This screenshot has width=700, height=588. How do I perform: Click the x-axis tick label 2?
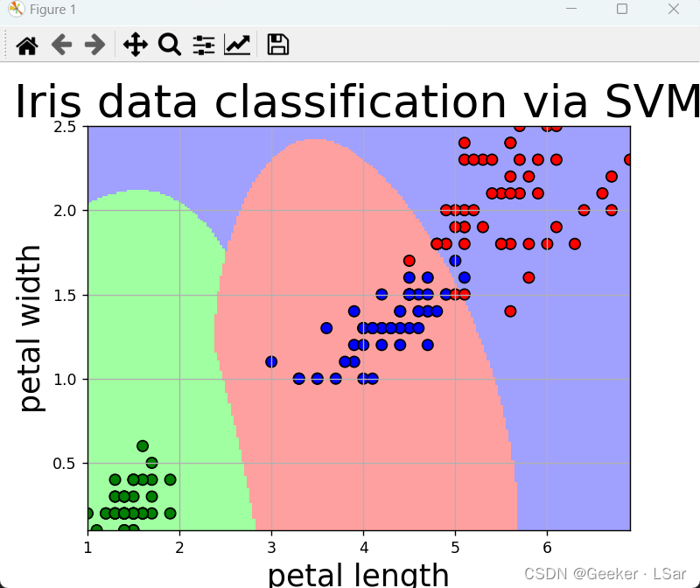[x=179, y=548]
